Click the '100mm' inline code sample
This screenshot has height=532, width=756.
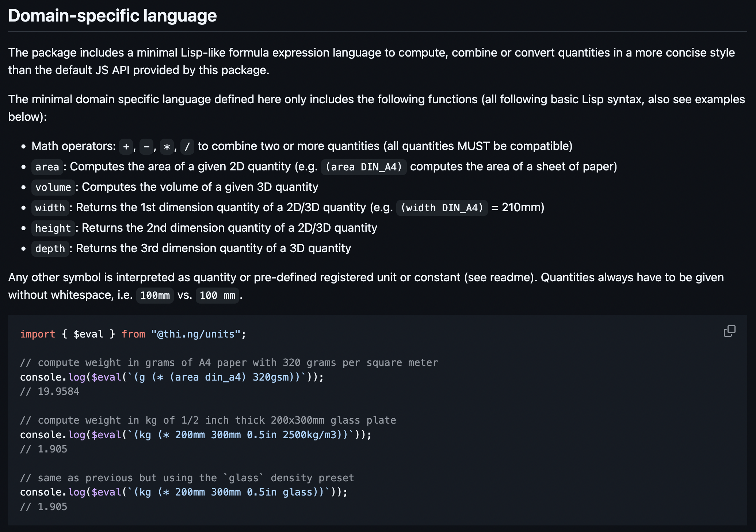coord(155,296)
